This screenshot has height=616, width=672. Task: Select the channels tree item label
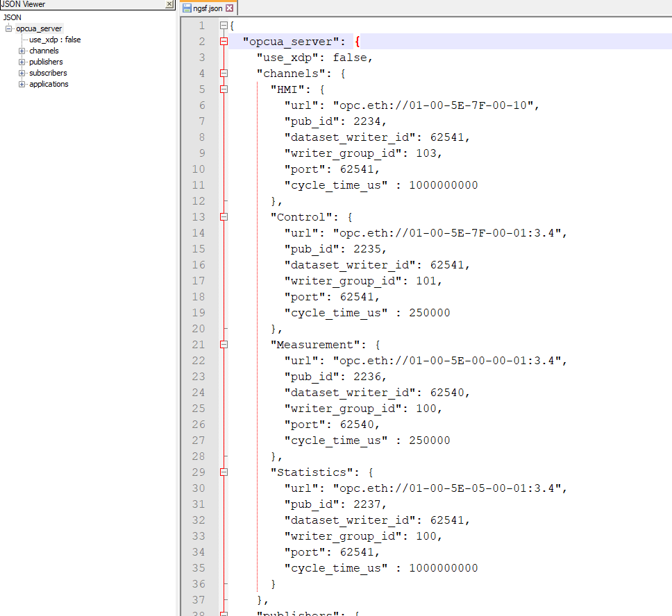(x=44, y=51)
